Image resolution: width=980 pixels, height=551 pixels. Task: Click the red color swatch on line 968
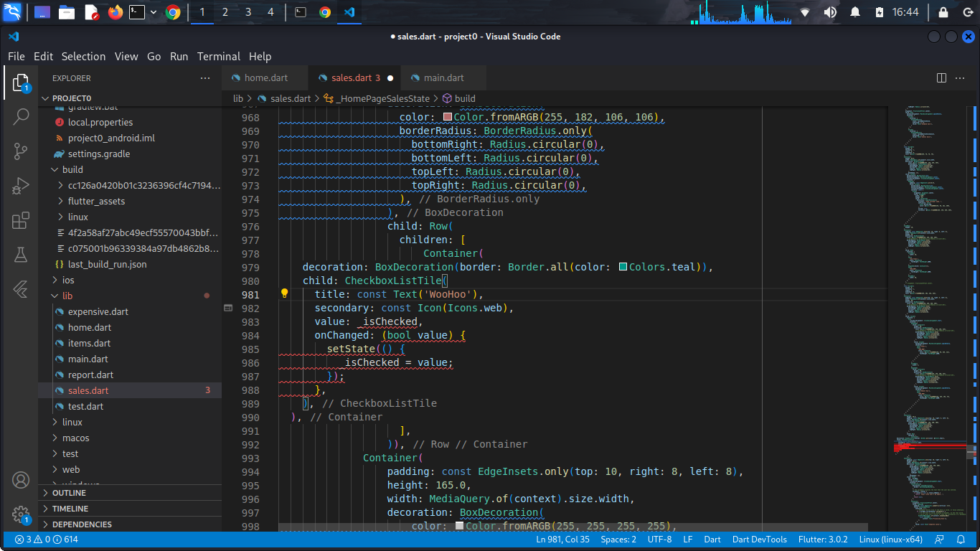tap(448, 118)
